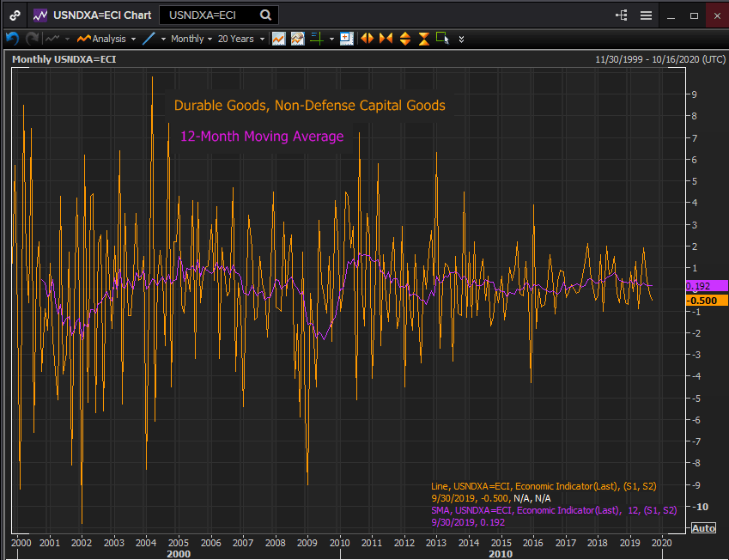Image resolution: width=729 pixels, height=560 pixels.
Task: Click the link chain icon in title bar
Action: pos(15,15)
